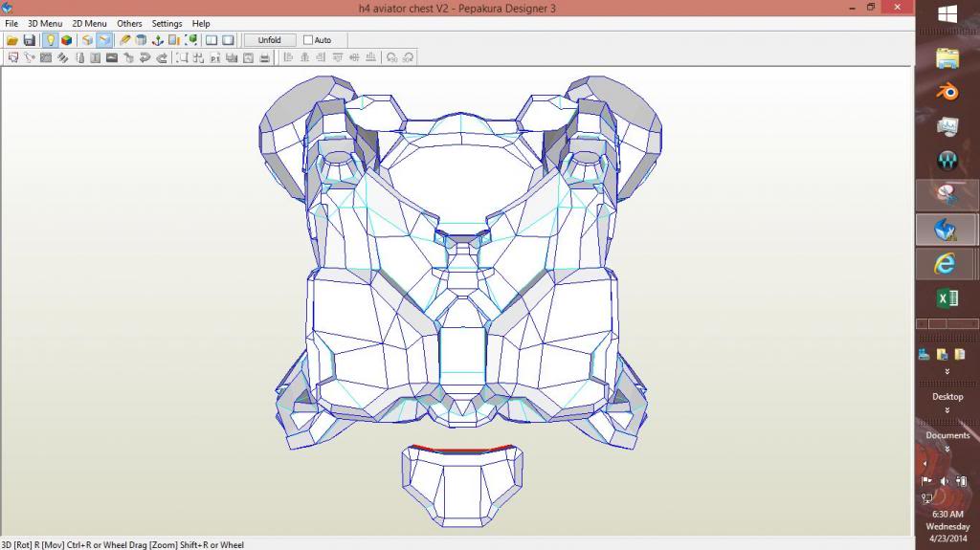Image resolution: width=980 pixels, height=550 pixels.
Task: Click the dark image insert icon
Action: click(x=112, y=57)
